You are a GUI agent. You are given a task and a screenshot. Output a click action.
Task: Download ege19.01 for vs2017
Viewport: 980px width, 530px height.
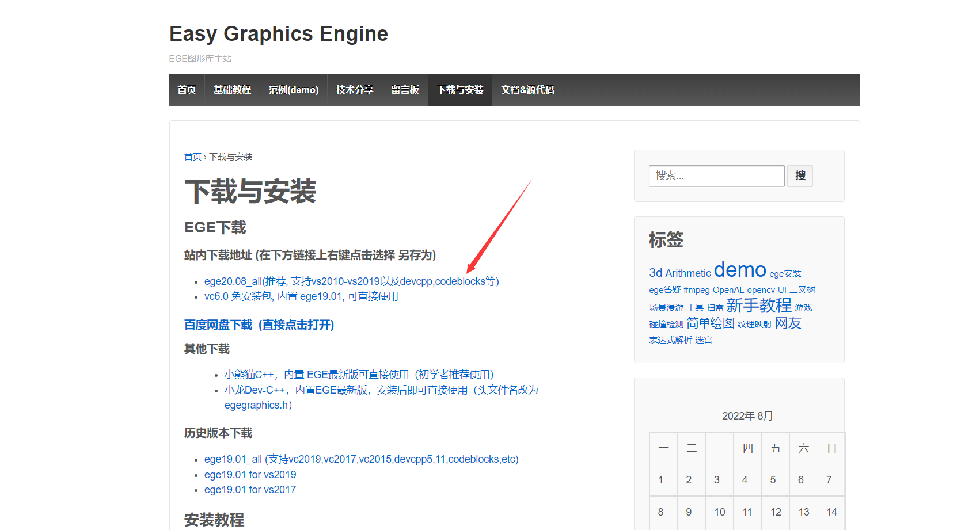click(250, 490)
